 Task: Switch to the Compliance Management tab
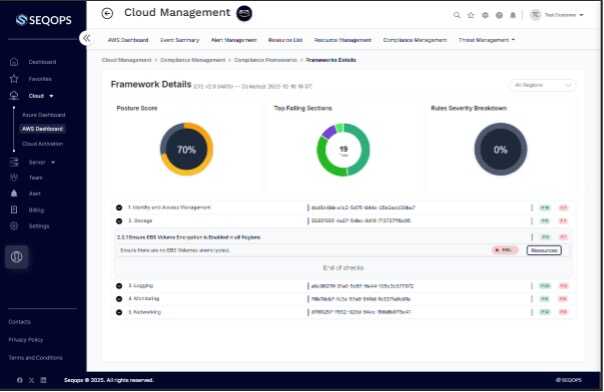coord(415,40)
